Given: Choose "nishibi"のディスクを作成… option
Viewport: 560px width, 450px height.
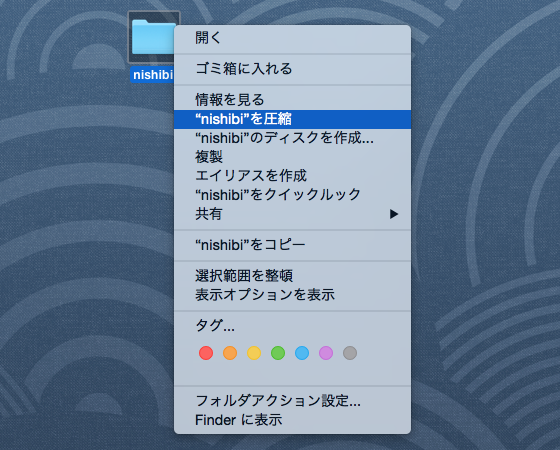Looking at the screenshot, I should point(292,138).
